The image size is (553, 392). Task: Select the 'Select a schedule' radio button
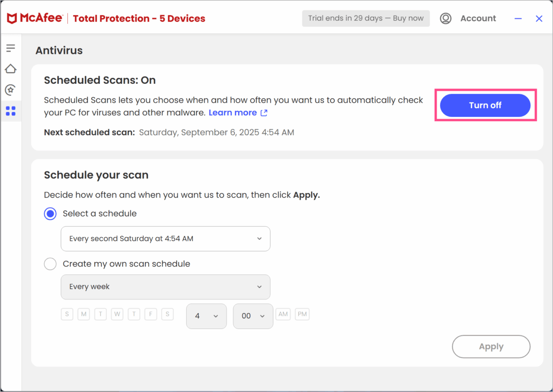click(50, 214)
